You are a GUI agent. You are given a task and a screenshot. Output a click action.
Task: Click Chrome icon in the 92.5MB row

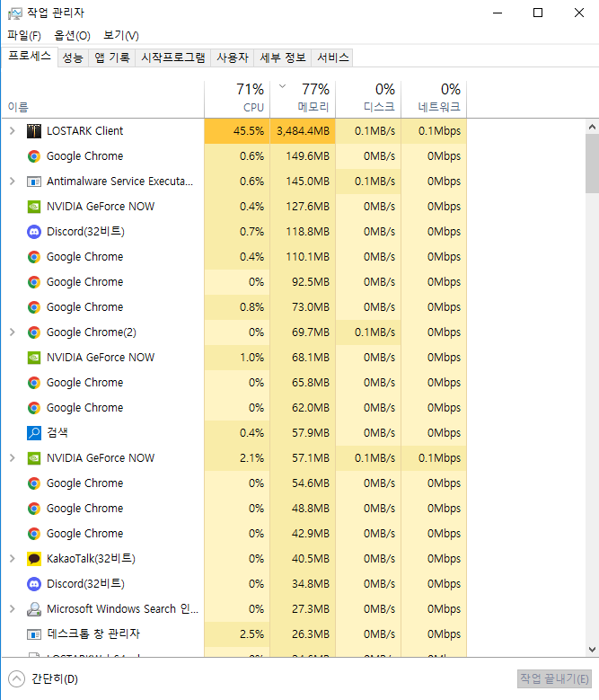click(34, 281)
